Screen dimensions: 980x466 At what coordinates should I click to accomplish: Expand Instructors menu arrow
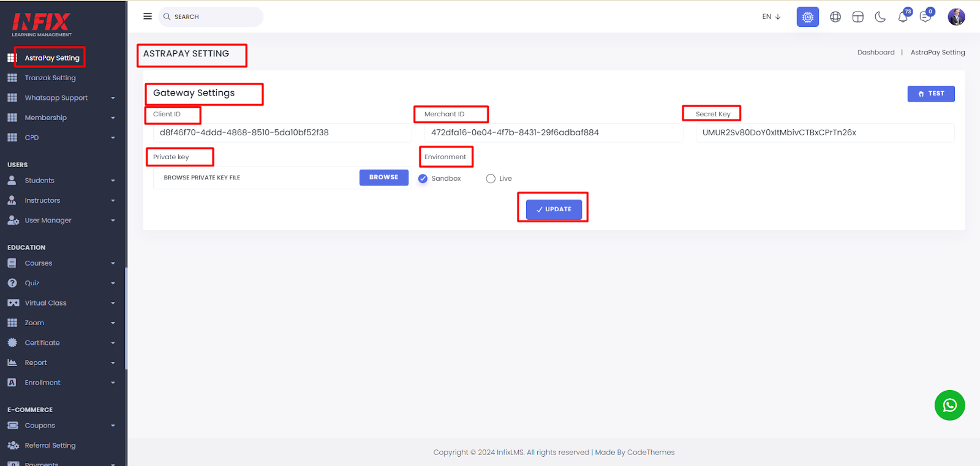pyautogui.click(x=113, y=201)
